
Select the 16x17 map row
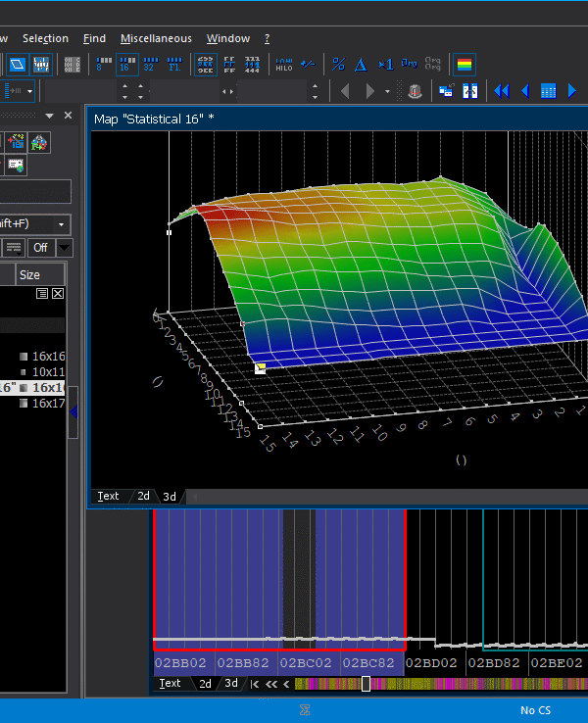point(32,403)
